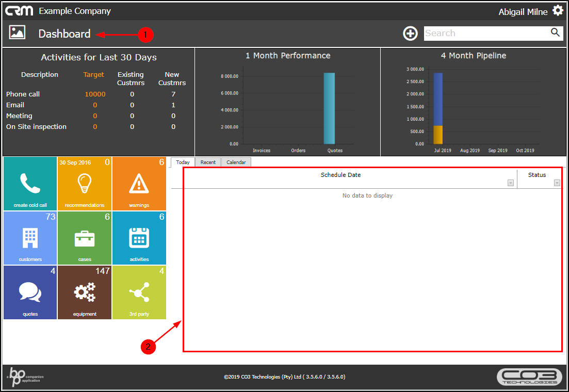Click the Existing Custmrs column header
The image size is (569, 392).
point(131,79)
